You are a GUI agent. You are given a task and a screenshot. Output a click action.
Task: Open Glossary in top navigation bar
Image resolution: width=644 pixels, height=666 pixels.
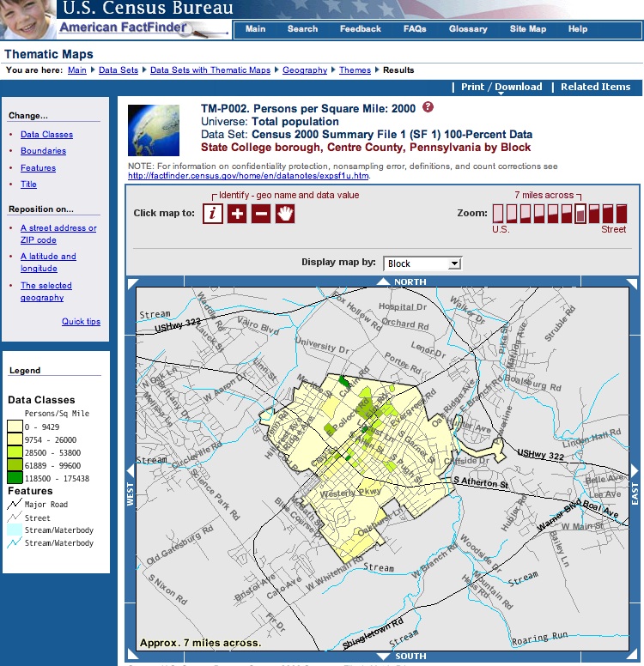tap(468, 29)
